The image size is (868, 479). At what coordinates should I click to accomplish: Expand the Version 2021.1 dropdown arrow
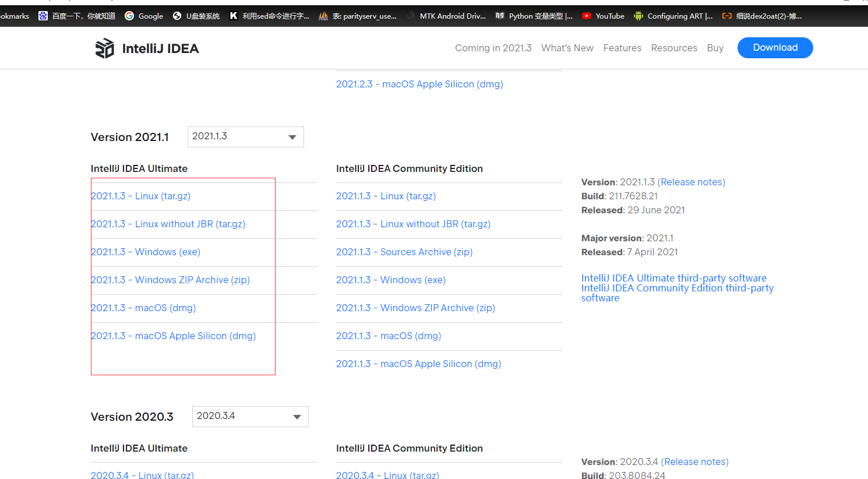292,137
